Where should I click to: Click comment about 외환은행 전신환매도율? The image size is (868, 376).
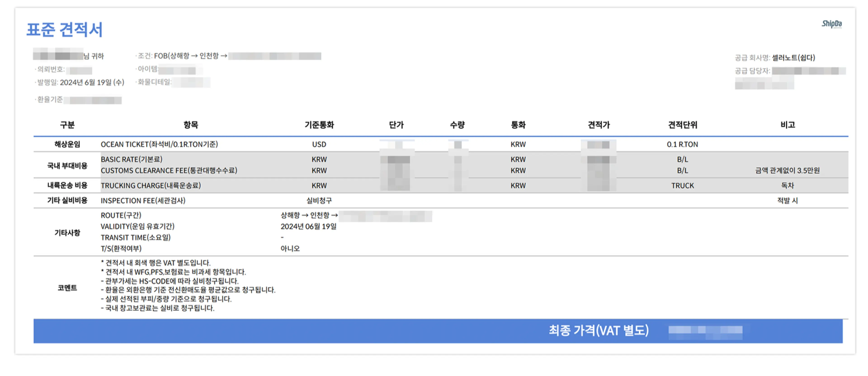pos(188,290)
